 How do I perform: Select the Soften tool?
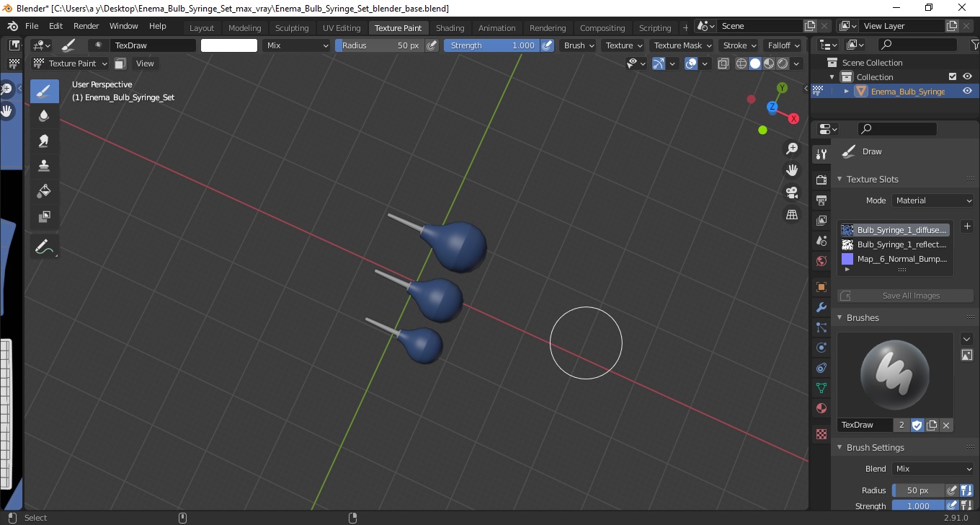click(45, 115)
